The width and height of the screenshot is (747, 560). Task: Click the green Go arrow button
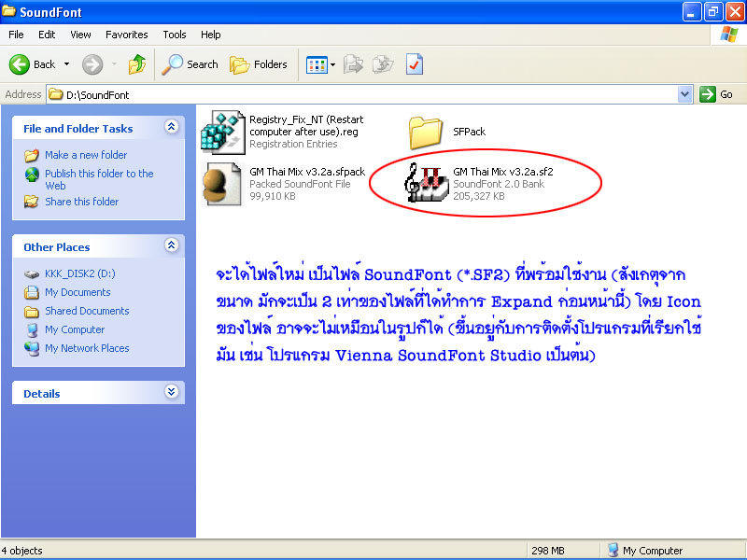[x=708, y=94]
